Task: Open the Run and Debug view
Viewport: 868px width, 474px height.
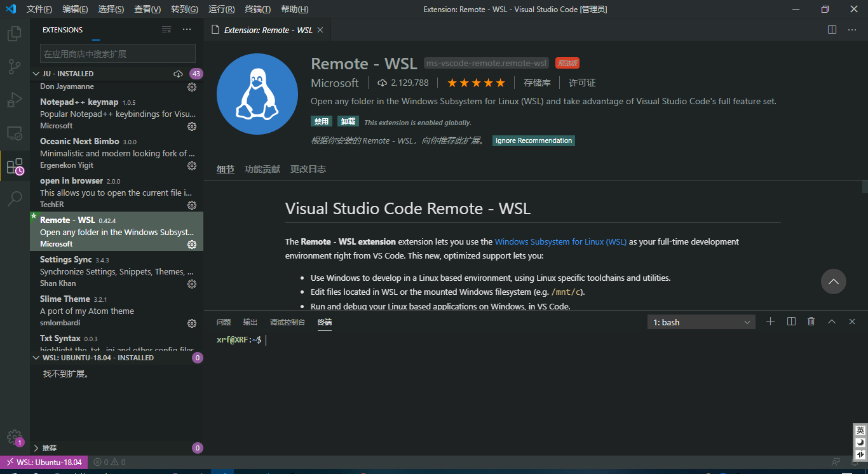Action: (15, 100)
